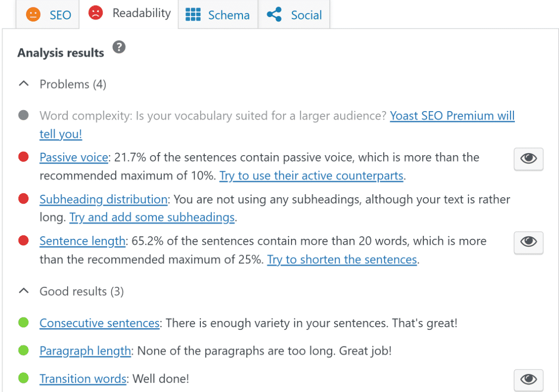Switch to the Schema tab
Viewport: 559px width, 392px height.
click(x=218, y=15)
